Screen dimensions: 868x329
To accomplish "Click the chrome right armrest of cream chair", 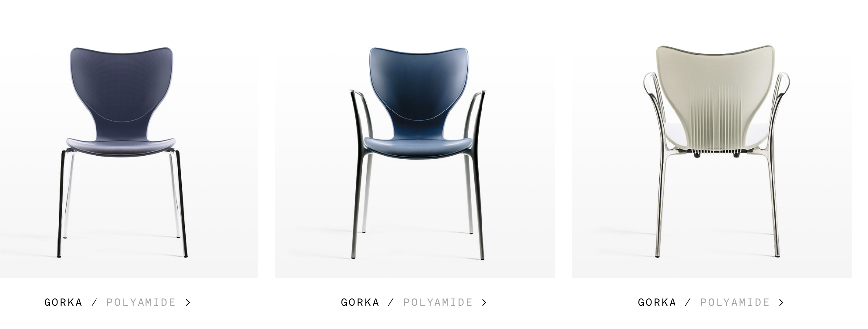I will pos(781,99).
